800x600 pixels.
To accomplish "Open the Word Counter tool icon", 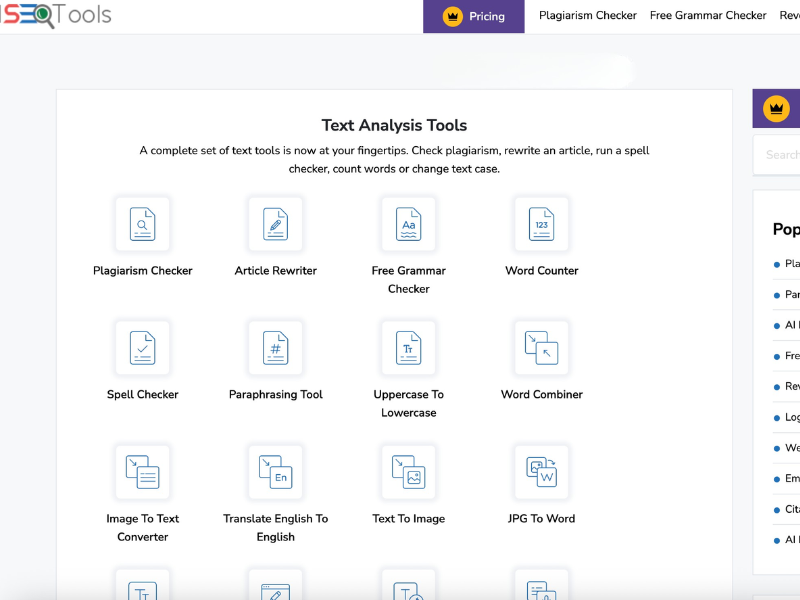I will (542, 224).
